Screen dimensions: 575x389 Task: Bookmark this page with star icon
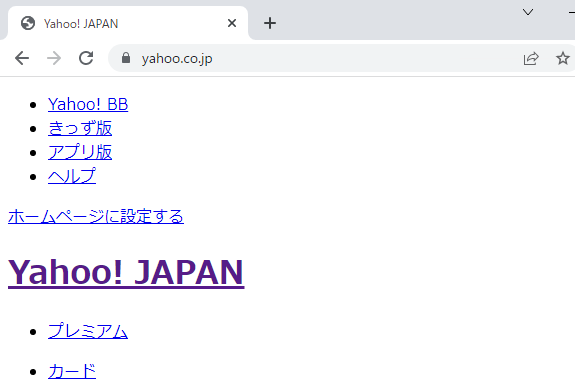pos(563,58)
